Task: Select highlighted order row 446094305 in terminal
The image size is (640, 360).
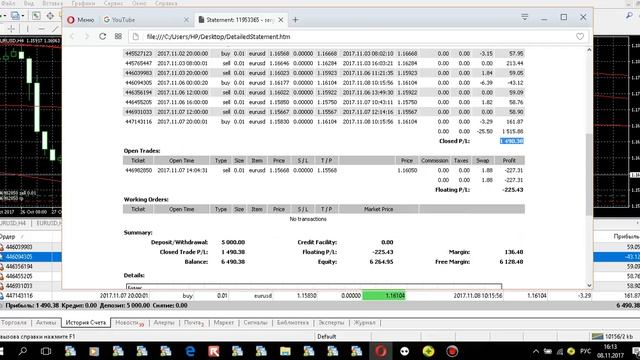Action: pyautogui.click(x=31, y=257)
